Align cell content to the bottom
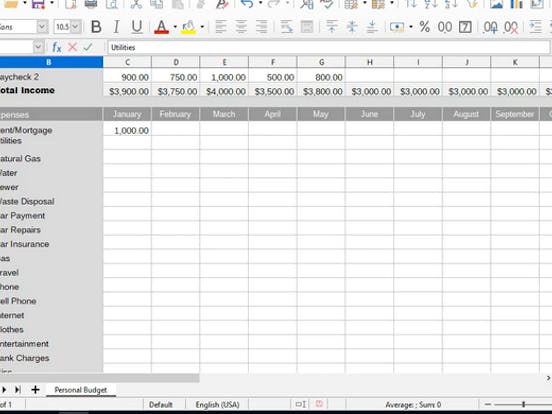Viewport: 552px width, 414px height. coord(372,27)
